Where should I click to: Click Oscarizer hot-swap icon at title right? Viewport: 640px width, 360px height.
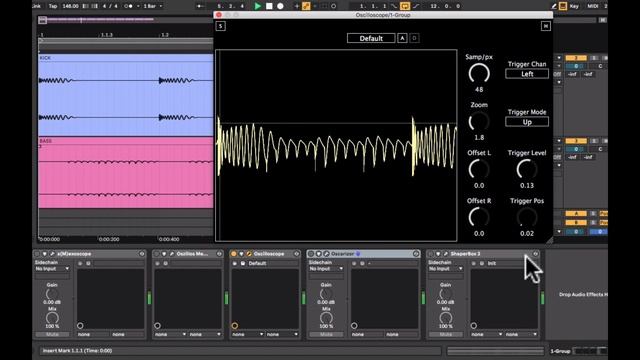pos(416,254)
